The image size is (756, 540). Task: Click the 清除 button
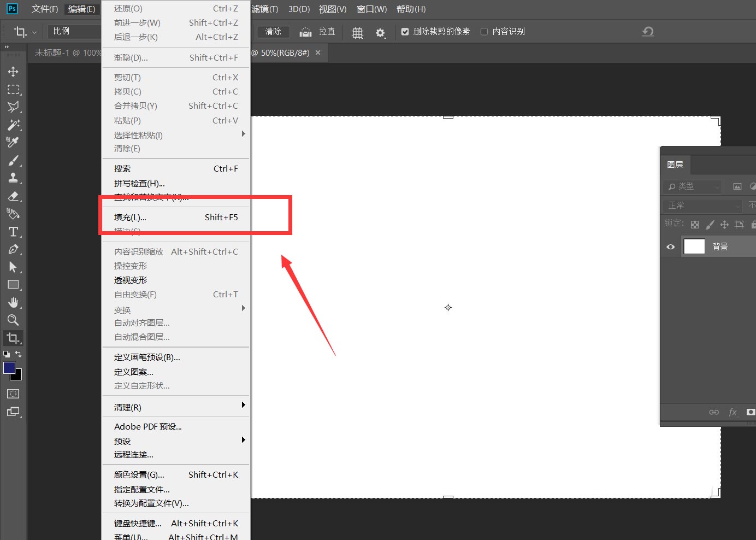273,32
